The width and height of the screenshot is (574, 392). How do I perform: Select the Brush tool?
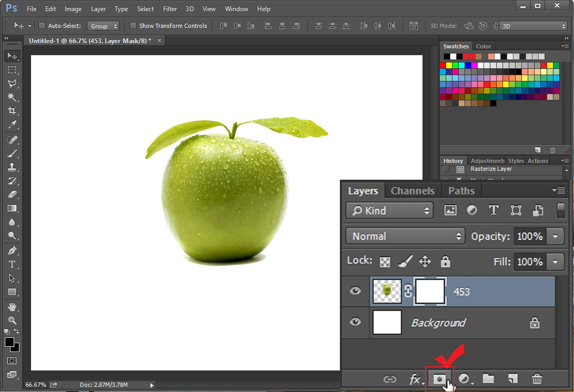click(x=12, y=153)
